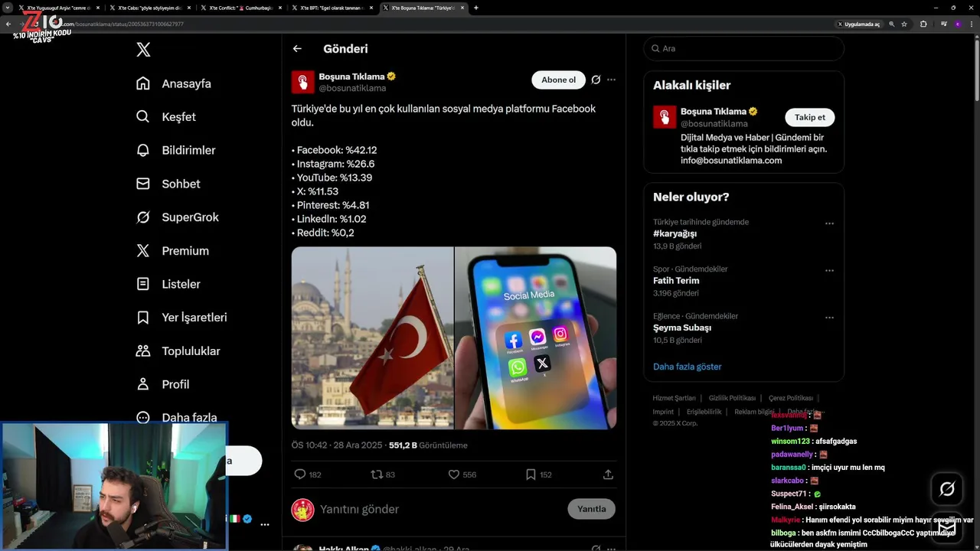
Task: Open Premium page
Action: [x=172, y=251]
